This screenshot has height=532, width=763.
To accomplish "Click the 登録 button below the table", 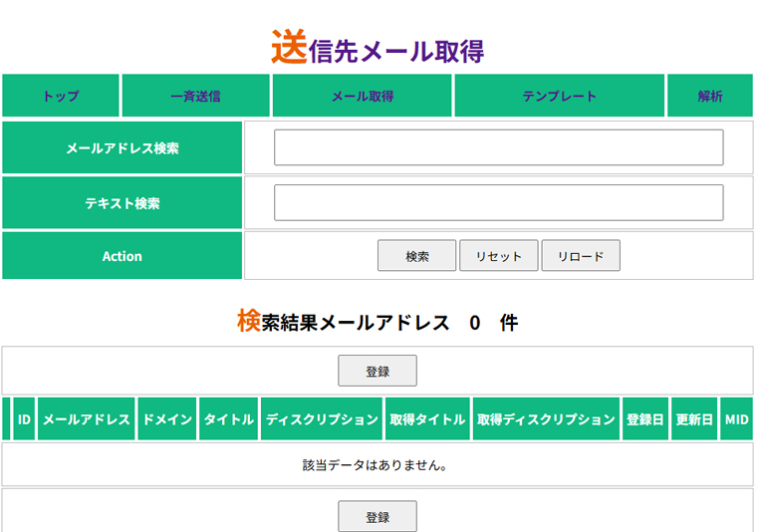I will (378, 517).
